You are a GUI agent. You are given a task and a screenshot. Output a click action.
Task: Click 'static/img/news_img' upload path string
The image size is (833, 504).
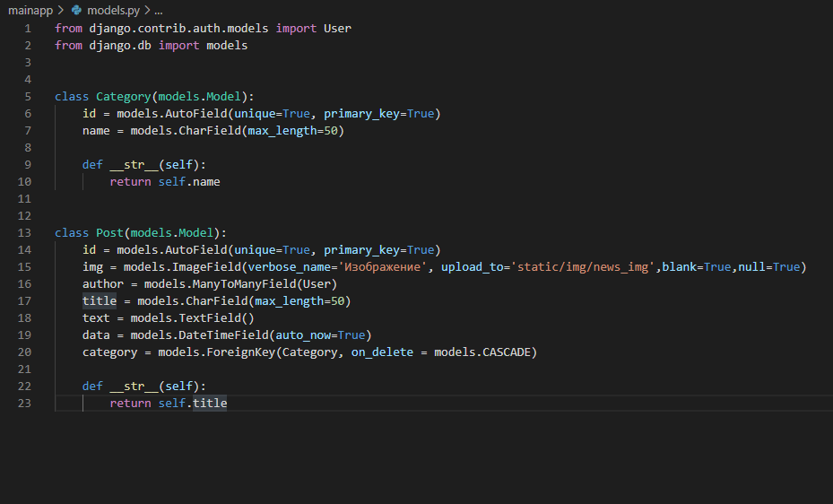coord(583,267)
